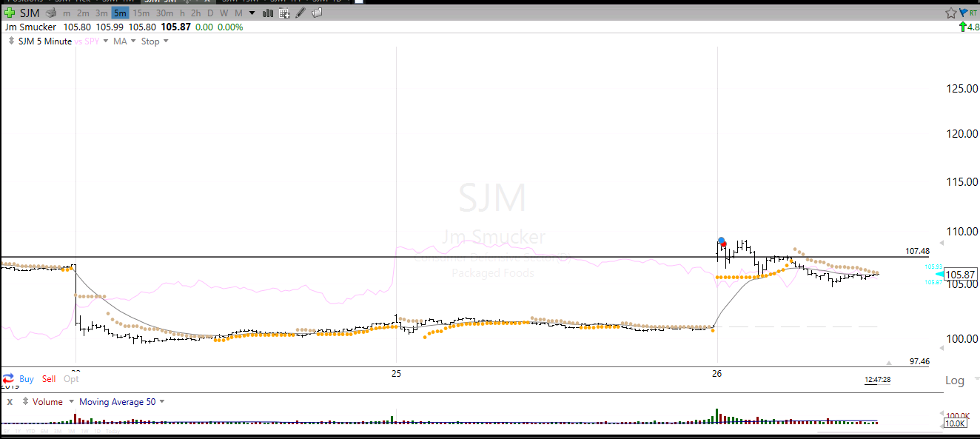Close the Volume pane with x
The height and width of the screenshot is (439, 980).
coord(10,402)
